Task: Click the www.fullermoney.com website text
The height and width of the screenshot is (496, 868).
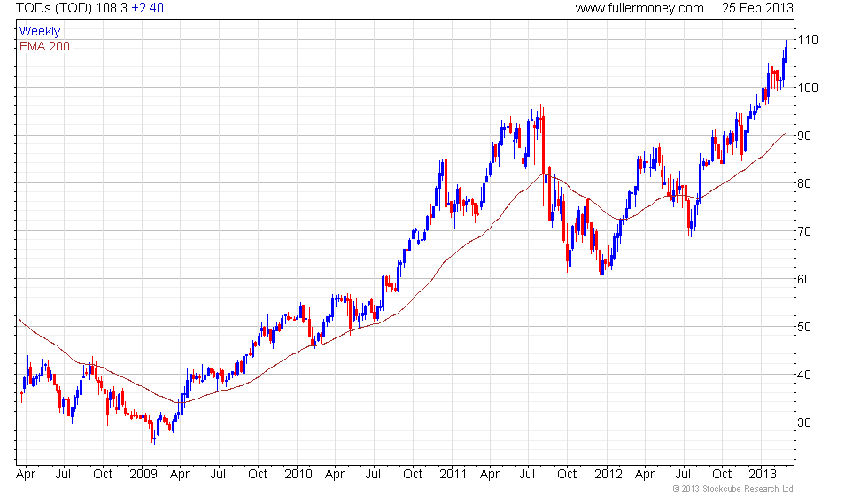Action: point(639,8)
